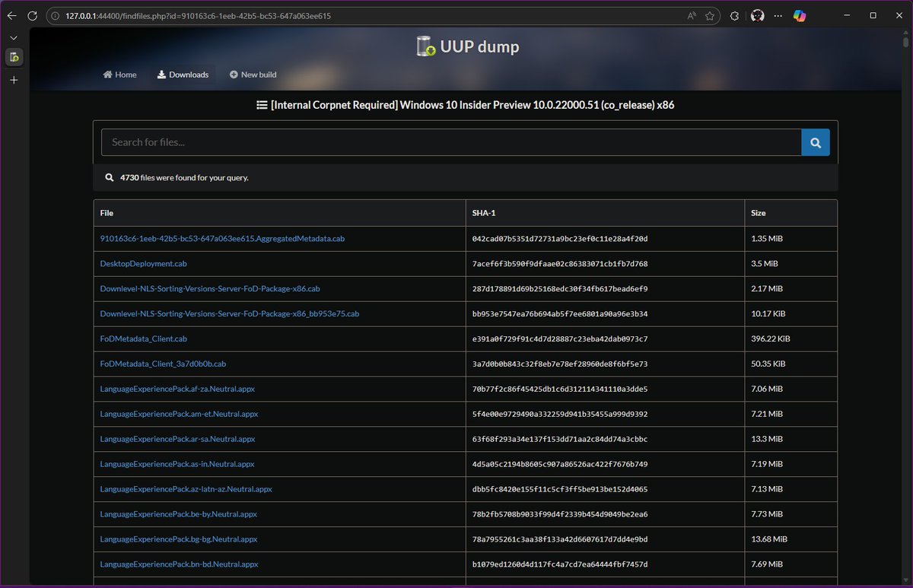Open browser extensions icon
Image resolution: width=913 pixels, height=588 pixels.
pos(734,15)
